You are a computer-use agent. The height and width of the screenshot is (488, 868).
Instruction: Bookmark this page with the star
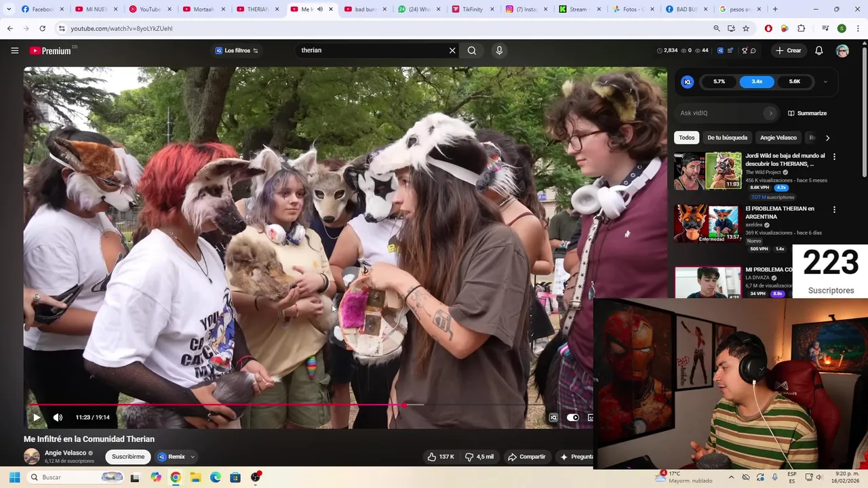coord(746,28)
